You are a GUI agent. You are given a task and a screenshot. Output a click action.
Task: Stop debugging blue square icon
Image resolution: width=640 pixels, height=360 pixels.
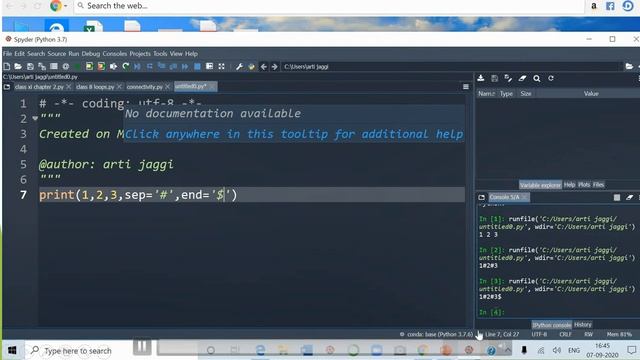(197, 66)
